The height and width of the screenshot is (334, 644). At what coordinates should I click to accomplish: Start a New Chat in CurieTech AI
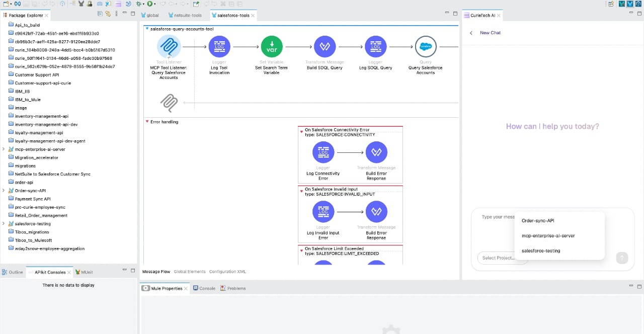(x=490, y=33)
